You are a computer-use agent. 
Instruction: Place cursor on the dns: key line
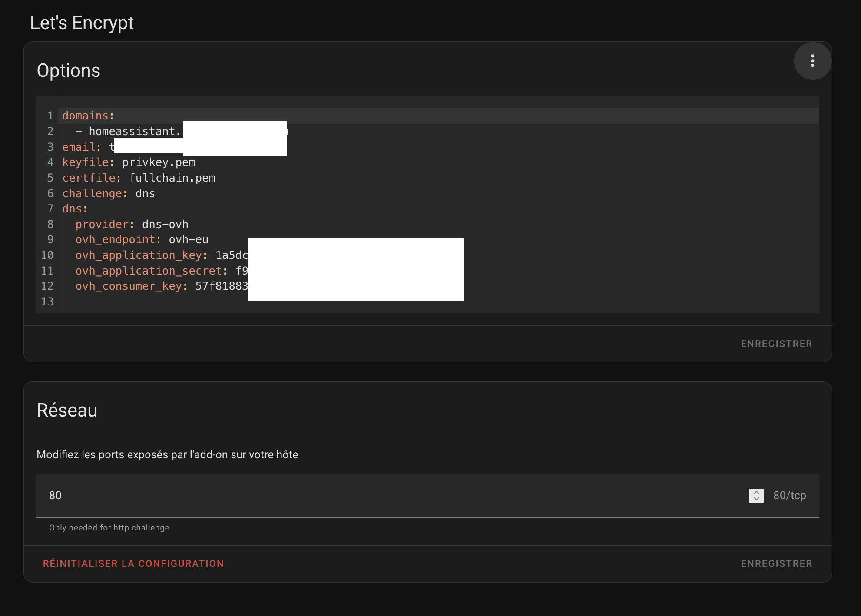coord(75,209)
